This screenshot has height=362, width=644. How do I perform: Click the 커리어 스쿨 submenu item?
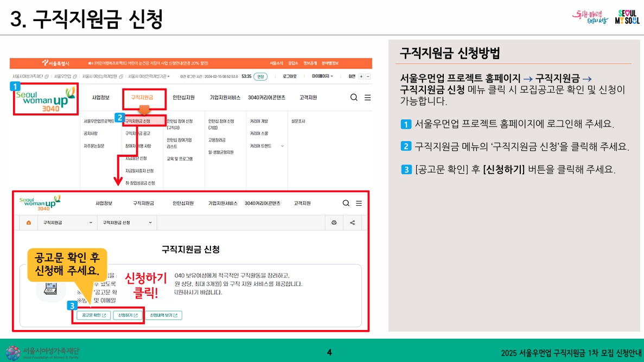(259, 134)
